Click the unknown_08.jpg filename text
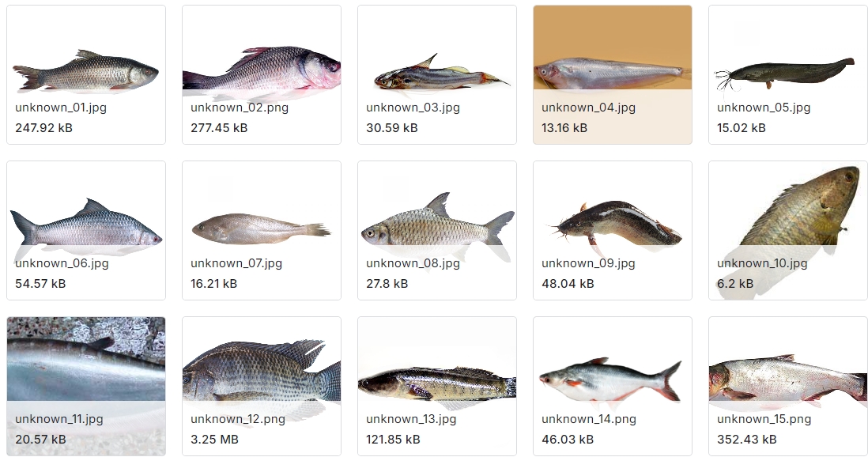 tap(413, 263)
